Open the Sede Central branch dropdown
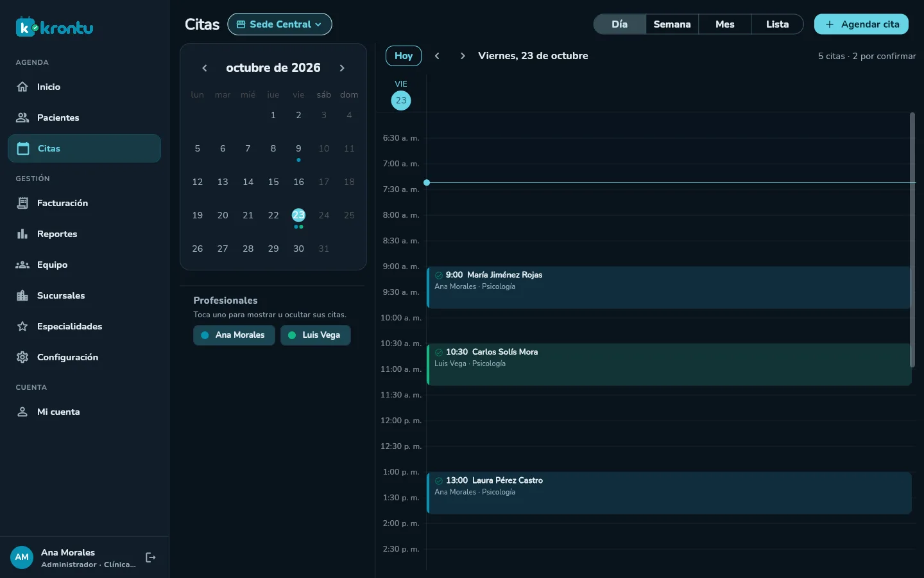 pos(280,24)
